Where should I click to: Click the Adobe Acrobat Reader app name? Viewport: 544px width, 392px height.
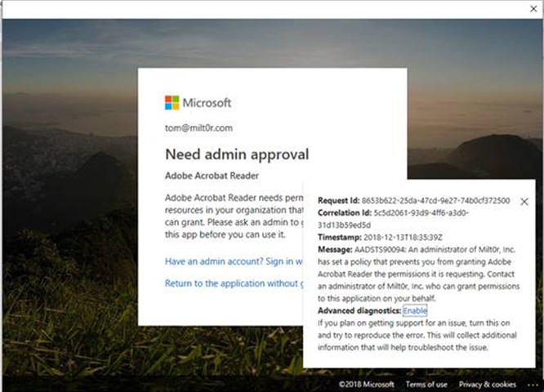tap(212, 176)
